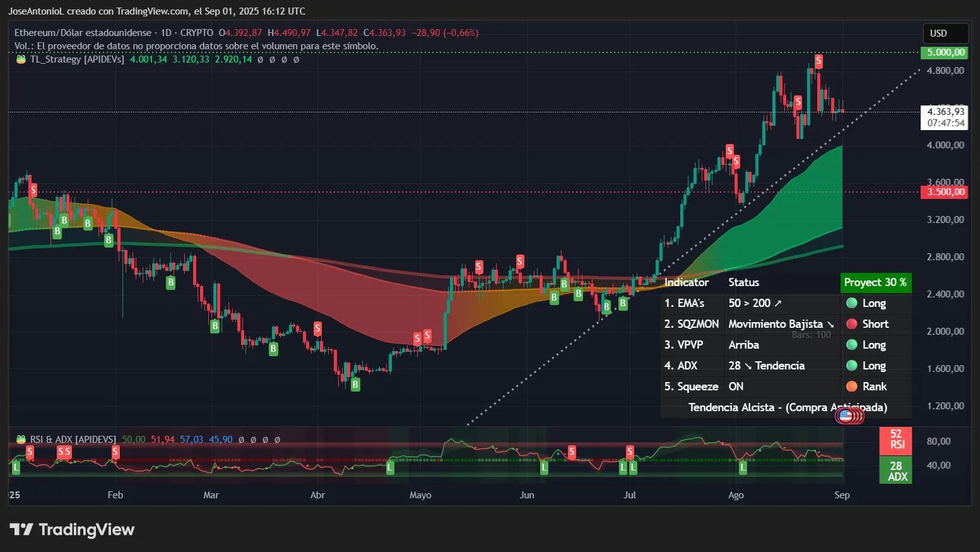Viewport: 980px width, 552px height.
Task: Click the Ethereum/Dólar estadounidense symbol title
Action: tap(83, 33)
